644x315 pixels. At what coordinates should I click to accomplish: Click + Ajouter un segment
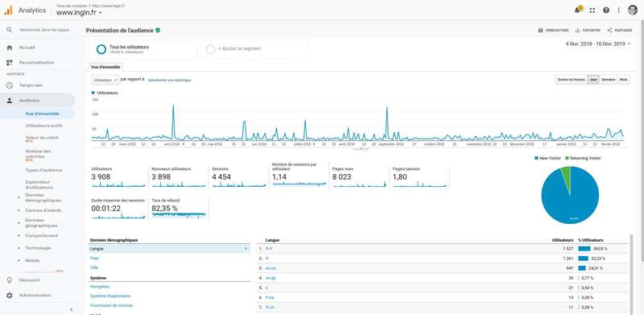click(239, 48)
